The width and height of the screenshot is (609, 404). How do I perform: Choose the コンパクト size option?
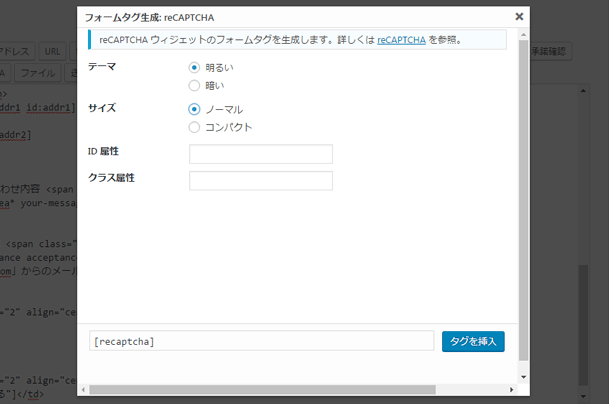(194, 127)
